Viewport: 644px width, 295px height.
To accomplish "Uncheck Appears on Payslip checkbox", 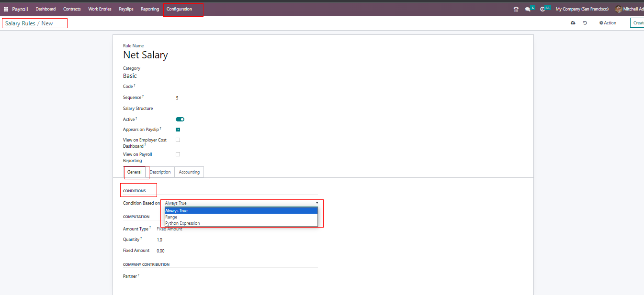I will 178,130.
